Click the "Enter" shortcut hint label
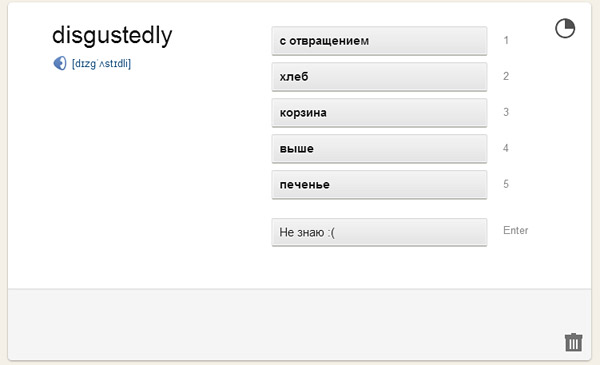 (515, 230)
